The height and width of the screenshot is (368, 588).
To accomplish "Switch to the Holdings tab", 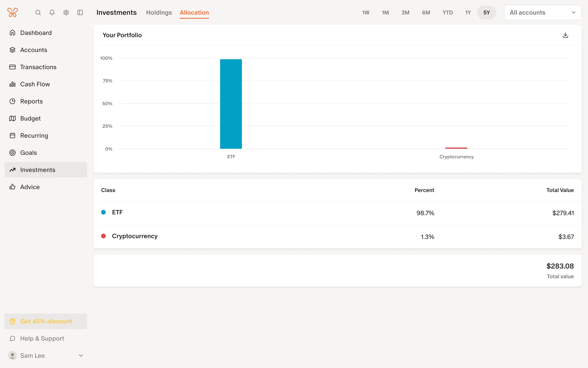I will point(159,13).
